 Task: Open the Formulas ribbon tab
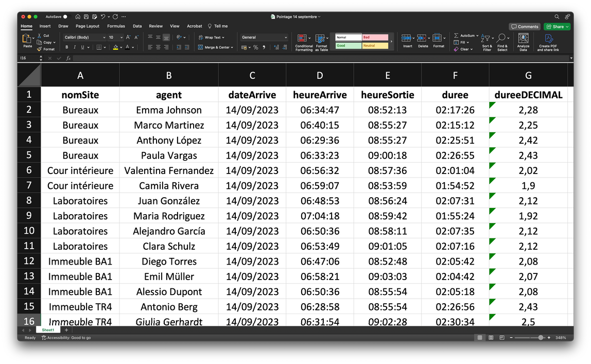[116, 26]
